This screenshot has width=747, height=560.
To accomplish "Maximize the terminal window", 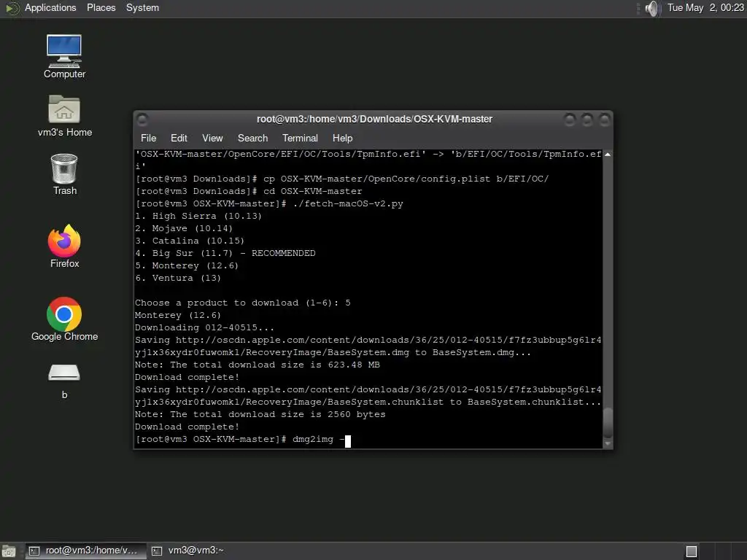I will [x=587, y=119].
